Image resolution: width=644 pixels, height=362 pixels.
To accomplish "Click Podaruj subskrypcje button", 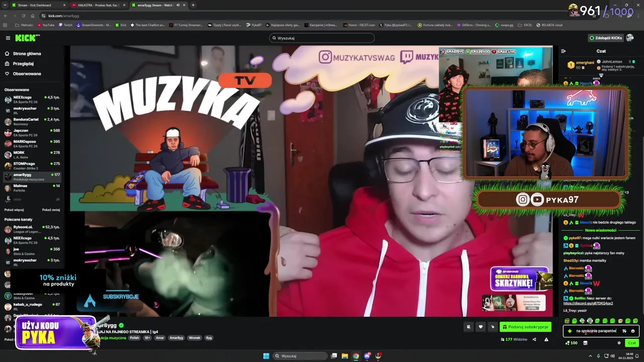I will tap(525, 327).
